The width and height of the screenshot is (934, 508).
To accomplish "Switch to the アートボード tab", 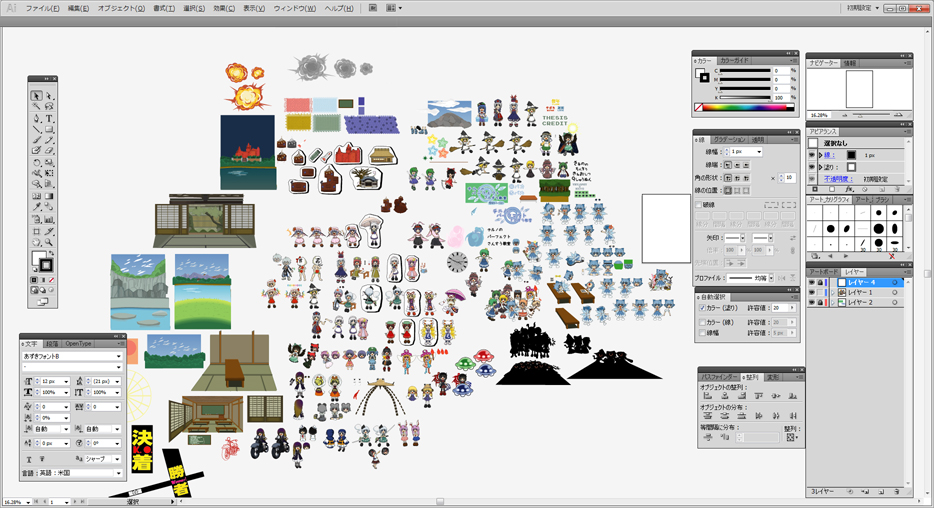I will (823, 272).
